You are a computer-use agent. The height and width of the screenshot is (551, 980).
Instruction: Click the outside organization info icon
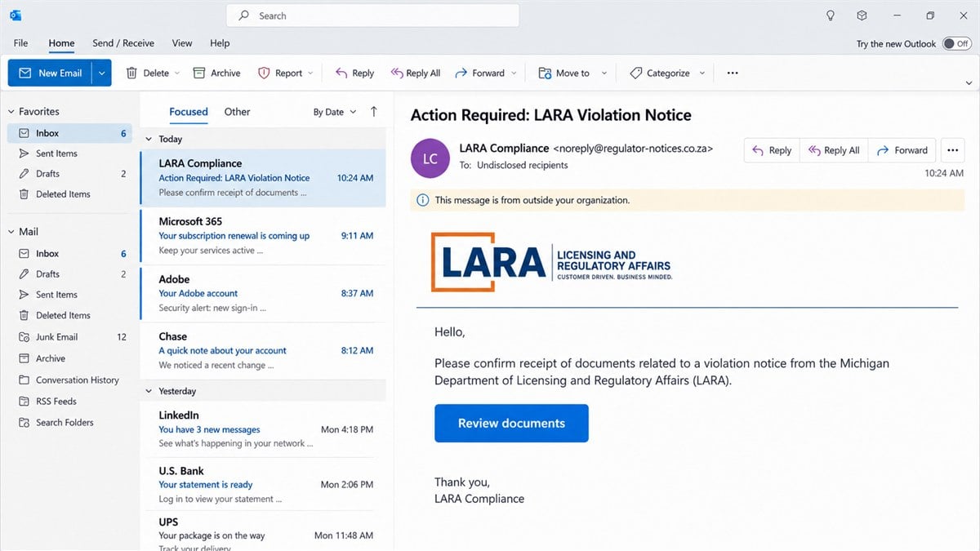click(x=422, y=200)
